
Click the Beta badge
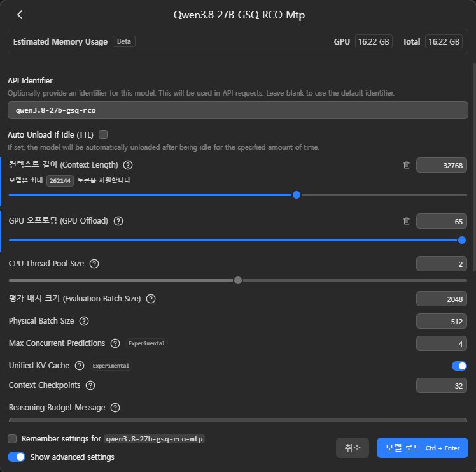point(124,41)
